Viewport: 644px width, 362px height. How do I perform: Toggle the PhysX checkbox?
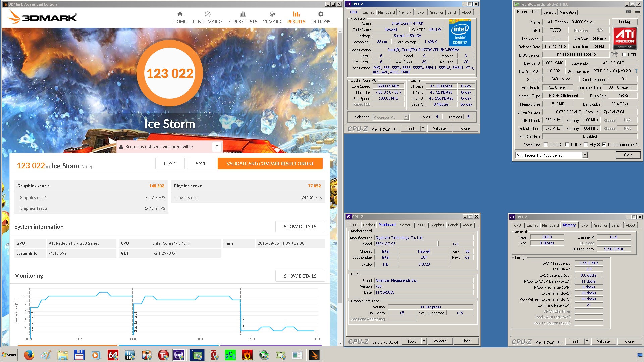pyautogui.click(x=586, y=145)
